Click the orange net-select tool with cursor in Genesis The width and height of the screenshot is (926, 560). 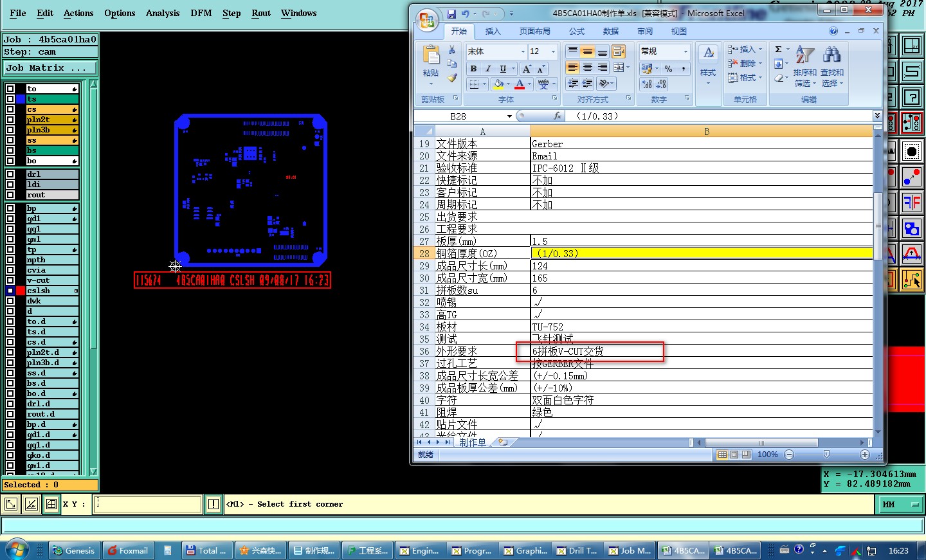(912, 280)
